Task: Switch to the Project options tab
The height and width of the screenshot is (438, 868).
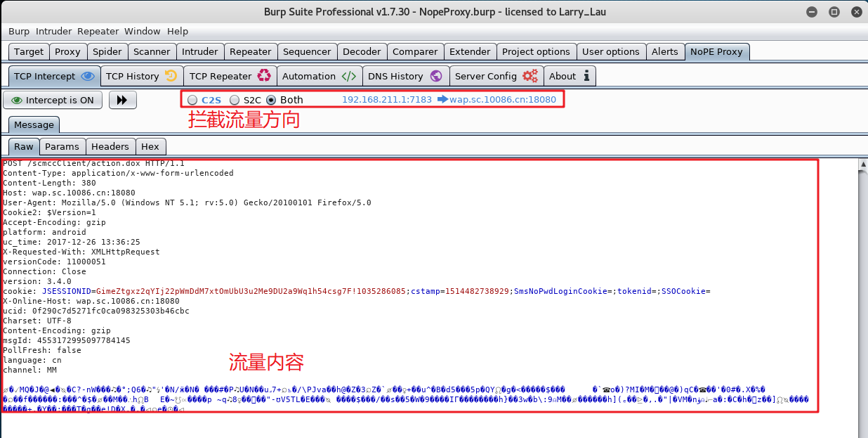Action: 536,51
